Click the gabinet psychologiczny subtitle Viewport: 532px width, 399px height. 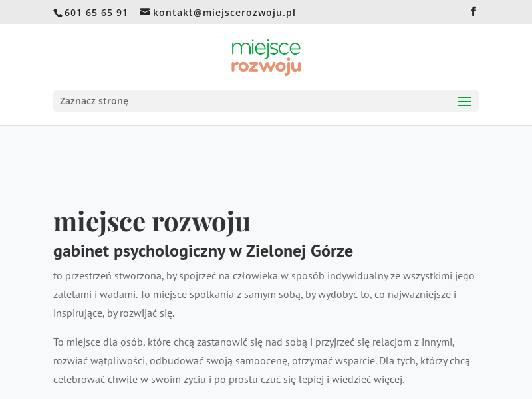pos(203,251)
